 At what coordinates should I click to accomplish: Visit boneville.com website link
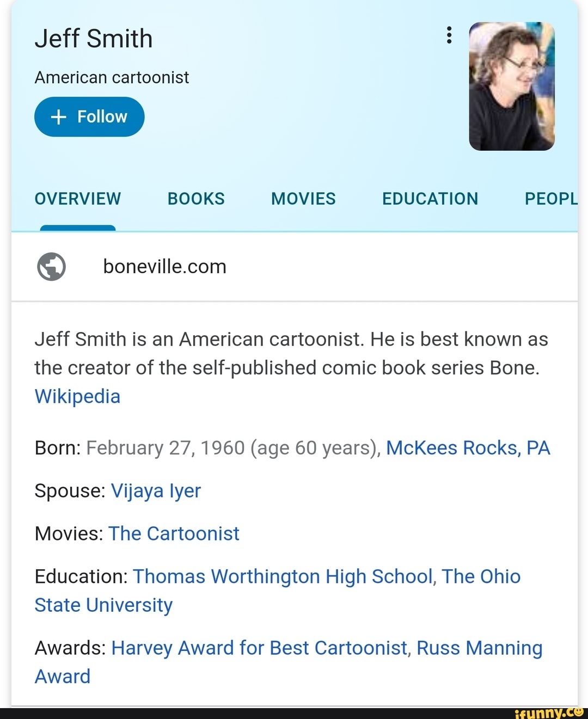click(164, 266)
